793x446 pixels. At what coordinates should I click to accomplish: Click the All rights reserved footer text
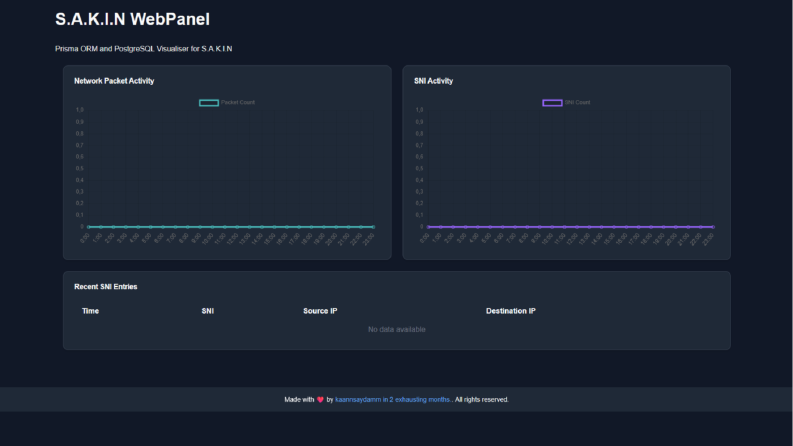481,399
